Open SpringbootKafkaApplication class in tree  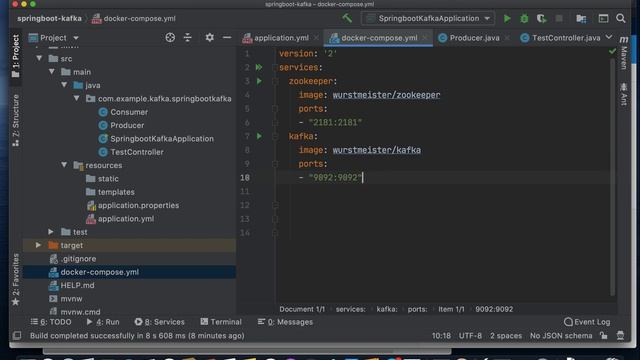point(162,138)
